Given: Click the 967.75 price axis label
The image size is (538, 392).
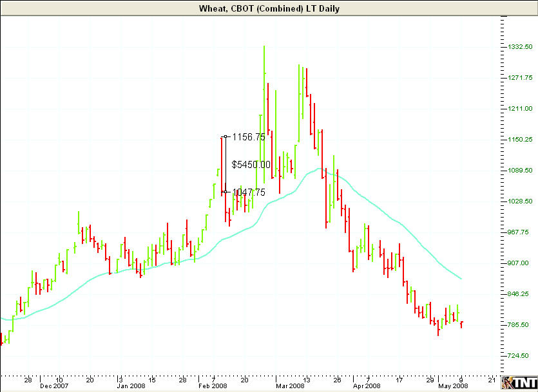Looking at the screenshot, I should click(x=519, y=232).
